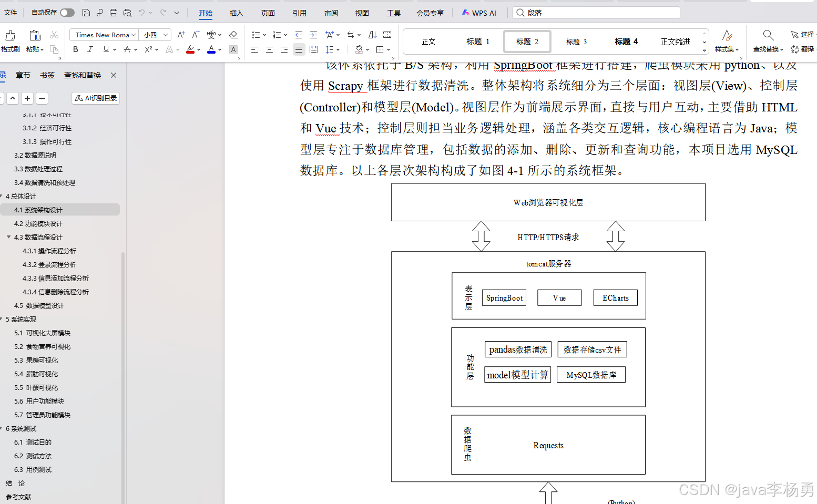The image size is (817, 504).
Task: Click the borders icon
Action: (x=380, y=49)
